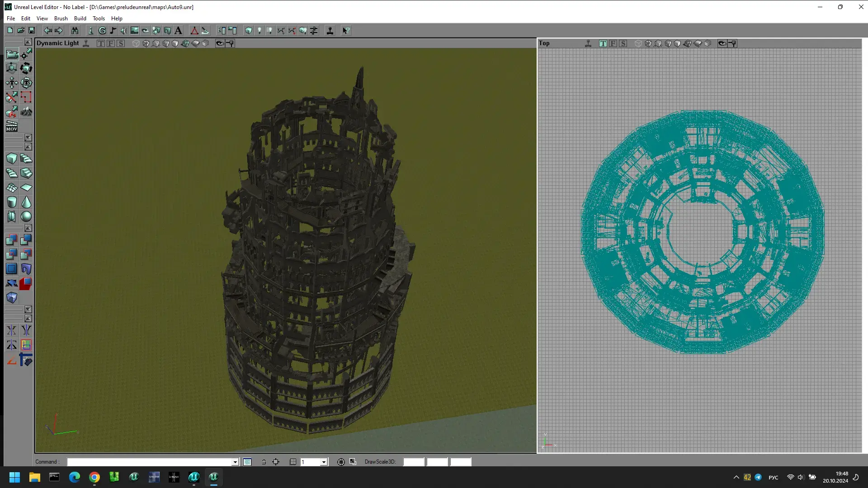Viewport: 868px width, 488px height.
Task: Open the Build menu
Action: tap(80, 19)
